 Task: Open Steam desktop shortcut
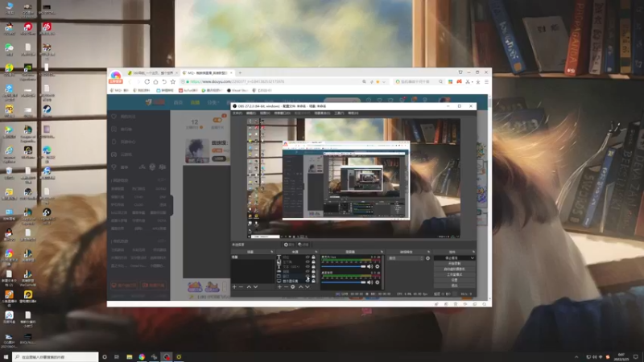(47, 111)
